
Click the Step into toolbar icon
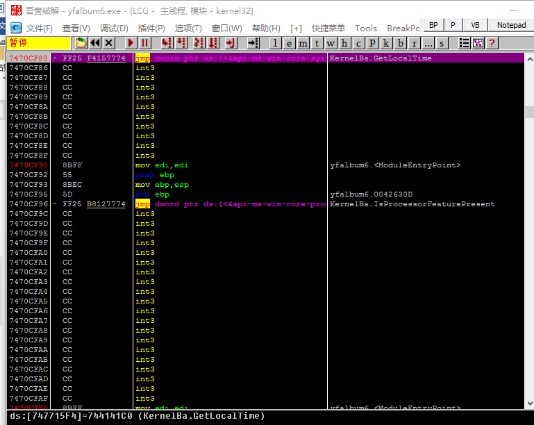pos(167,43)
